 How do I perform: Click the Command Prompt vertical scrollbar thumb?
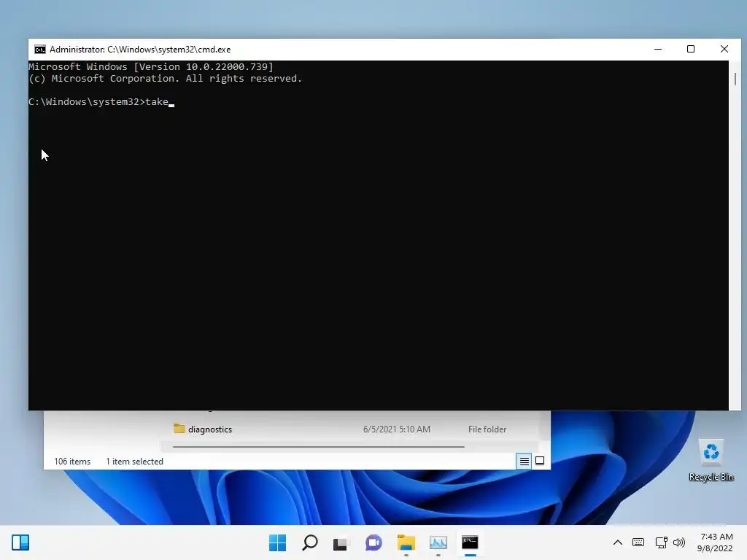[x=735, y=79]
